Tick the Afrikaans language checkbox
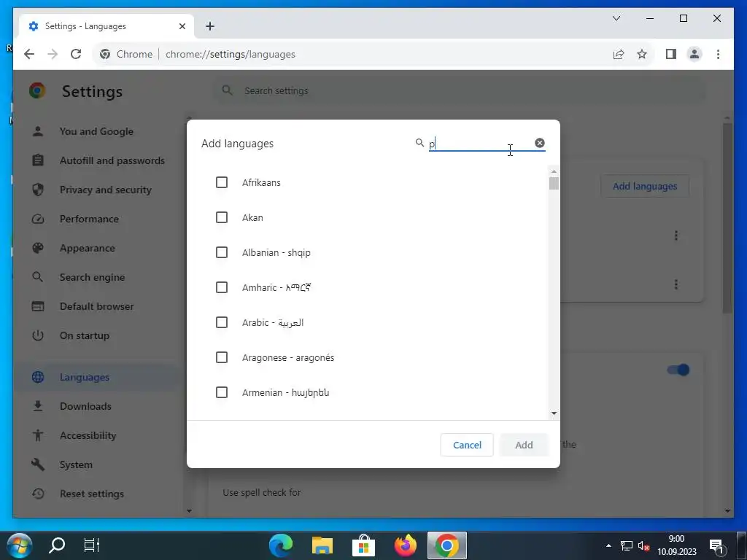The height and width of the screenshot is (560, 747). pyautogui.click(x=222, y=182)
